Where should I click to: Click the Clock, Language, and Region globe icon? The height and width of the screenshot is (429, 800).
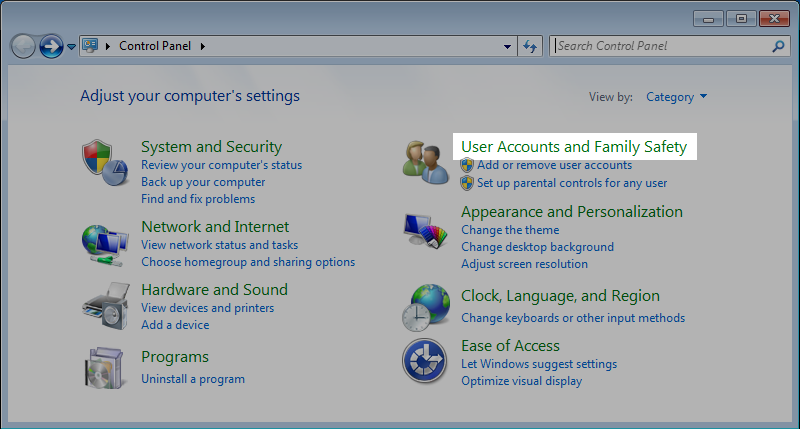click(426, 308)
